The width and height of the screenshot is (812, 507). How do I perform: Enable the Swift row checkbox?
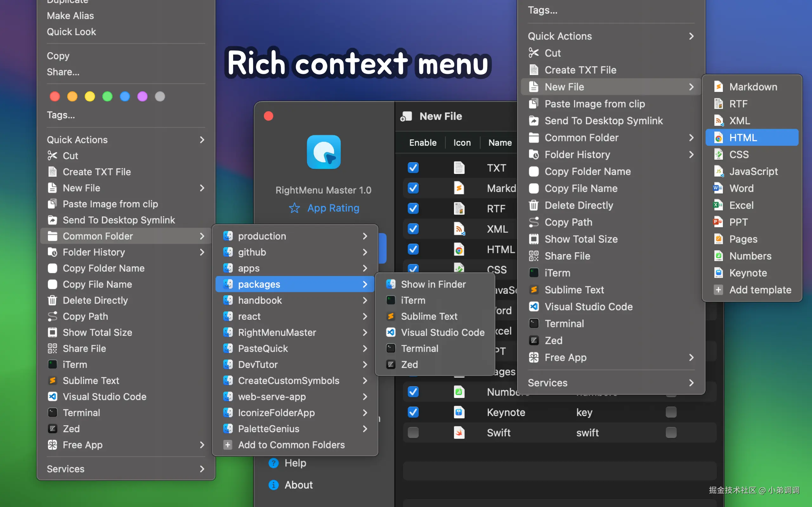413,433
